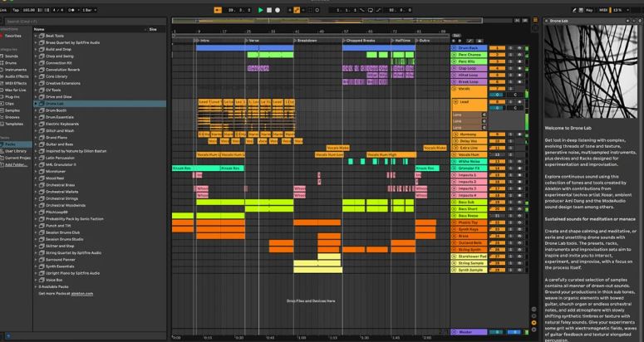
Task: Select Templates category in browser
Action: tap(13, 124)
